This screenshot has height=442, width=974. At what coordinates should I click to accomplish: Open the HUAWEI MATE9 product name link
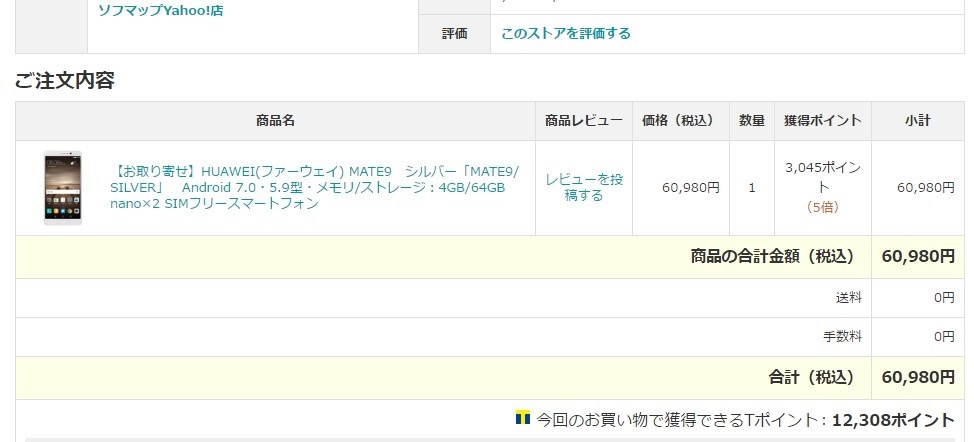point(314,187)
